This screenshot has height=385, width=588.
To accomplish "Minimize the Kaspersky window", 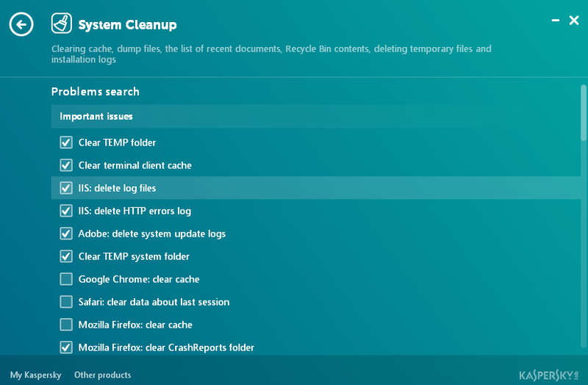I will tap(556, 21).
